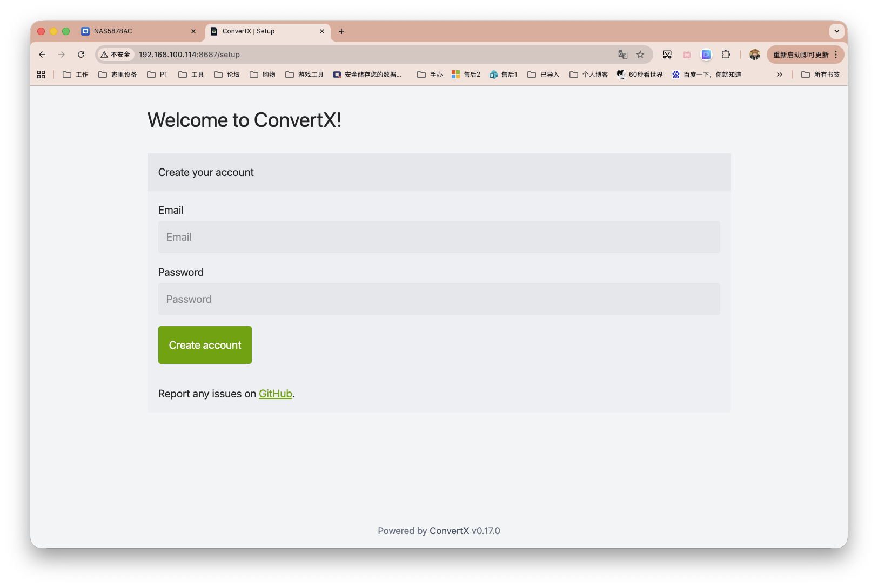Viewport: 878px width, 588px height.
Task: Click into the Password field
Action: click(439, 299)
